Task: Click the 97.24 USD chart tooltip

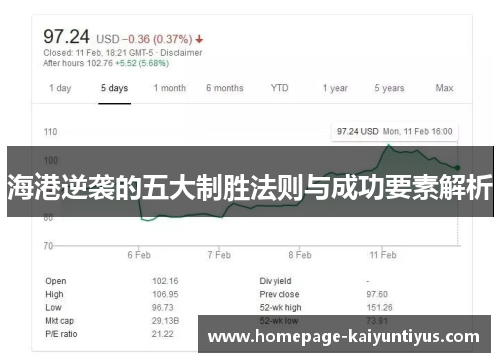Action: 395,131
